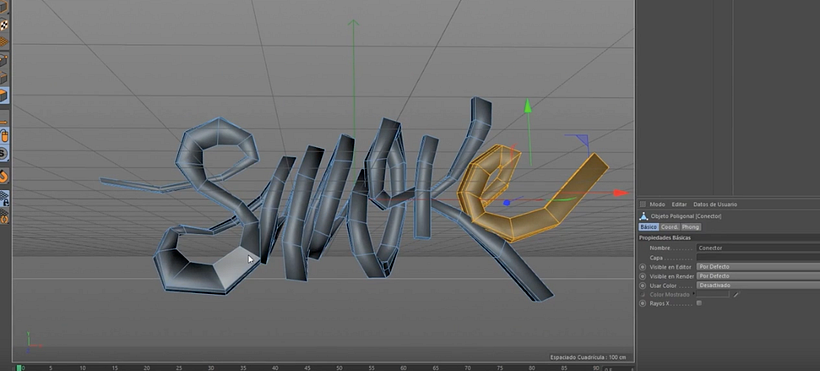Switch to Edges mode in left toolbar
Screen dimensions: 820x371
4,78
